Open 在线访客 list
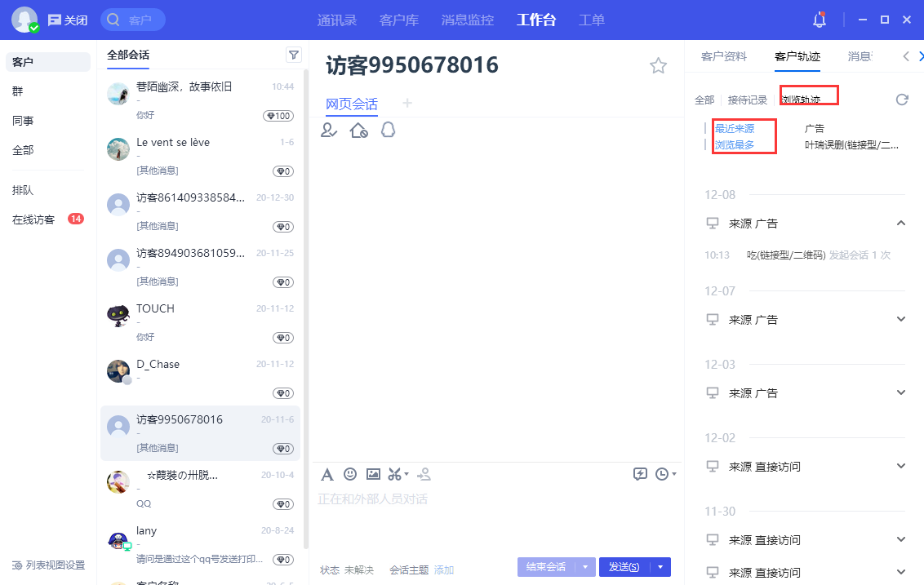This screenshot has width=924, height=585. 47,219
